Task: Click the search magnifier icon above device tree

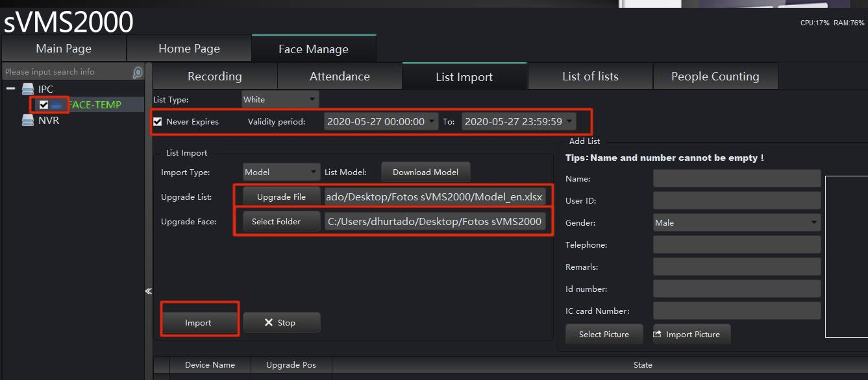Action: tap(136, 71)
